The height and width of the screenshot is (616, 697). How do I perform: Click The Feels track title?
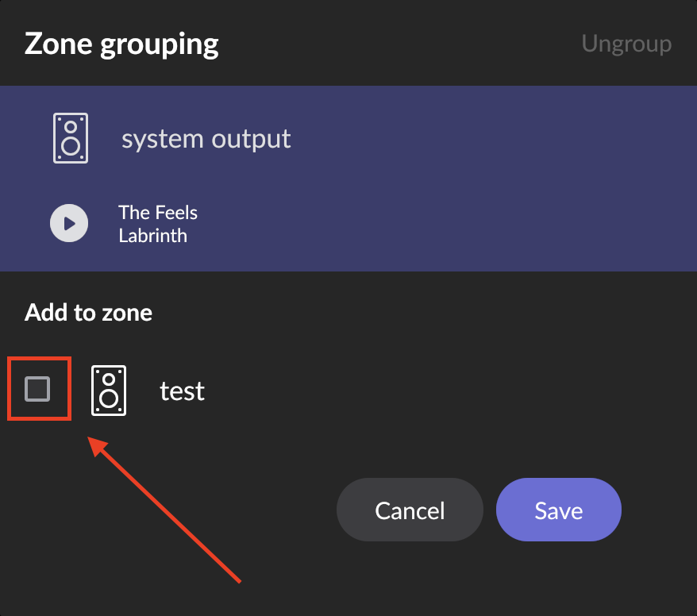pos(158,213)
